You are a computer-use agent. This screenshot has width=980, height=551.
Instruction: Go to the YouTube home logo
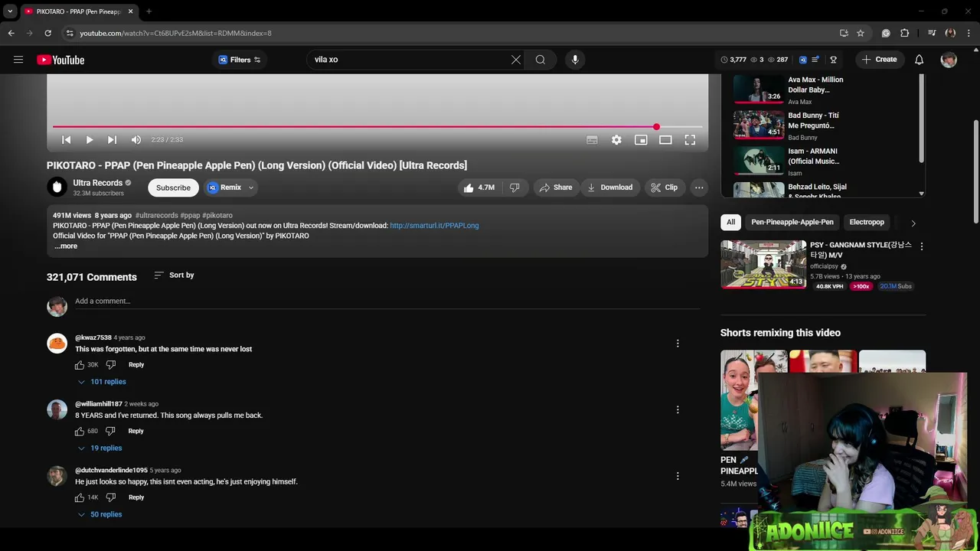60,60
